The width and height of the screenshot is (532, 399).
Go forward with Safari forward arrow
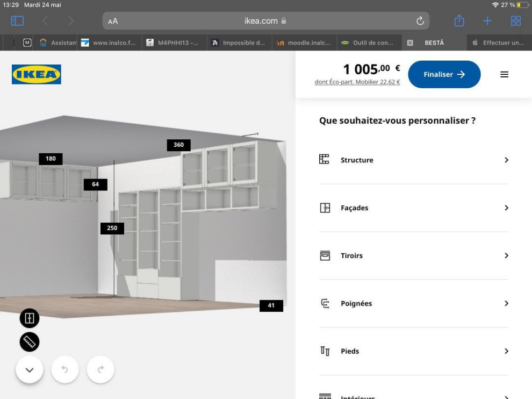(x=70, y=21)
